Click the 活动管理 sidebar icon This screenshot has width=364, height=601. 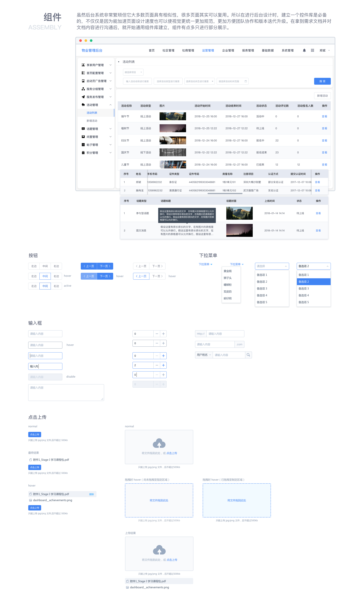pos(83,105)
